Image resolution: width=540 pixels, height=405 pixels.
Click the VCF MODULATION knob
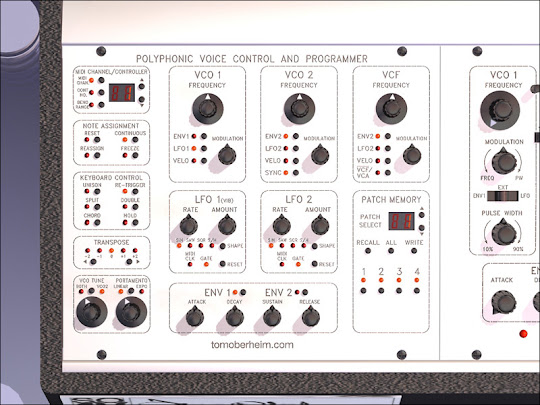click(x=412, y=155)
